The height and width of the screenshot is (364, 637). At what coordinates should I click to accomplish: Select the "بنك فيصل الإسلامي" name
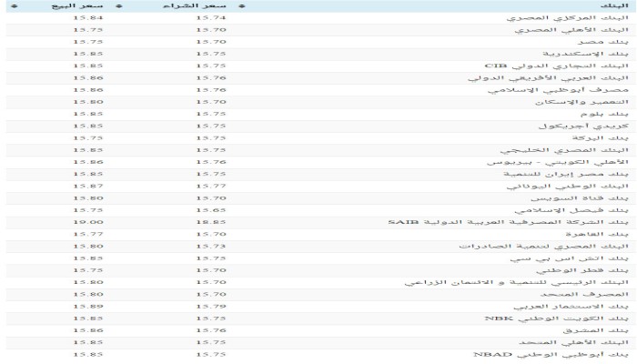(571, 210)
